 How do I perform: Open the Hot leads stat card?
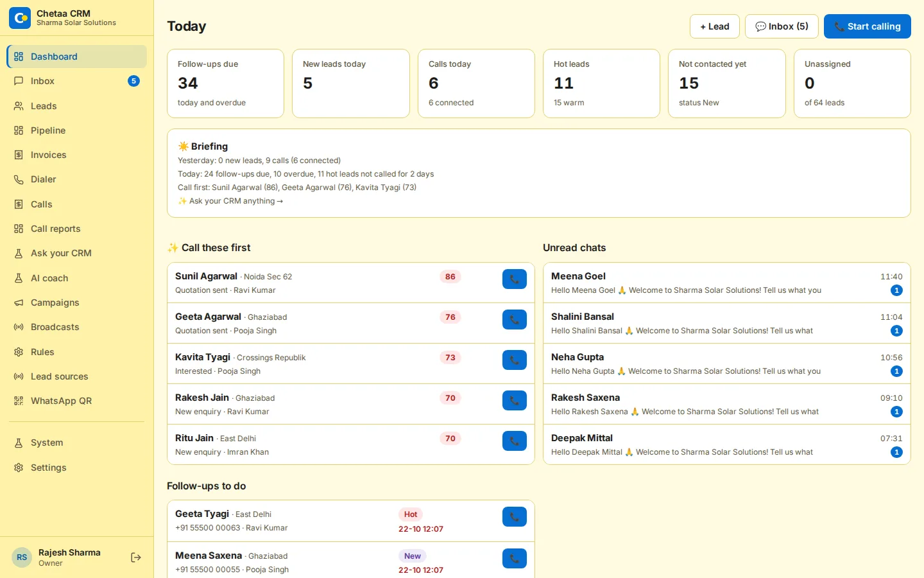(x=601, y=83)
